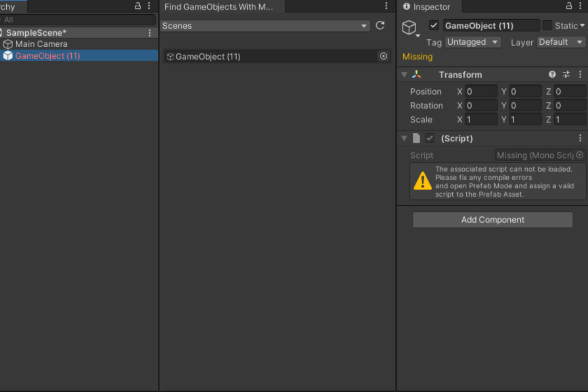Open the Layer Default dropdown
The image size is (588, 392).
click(560, 42)
